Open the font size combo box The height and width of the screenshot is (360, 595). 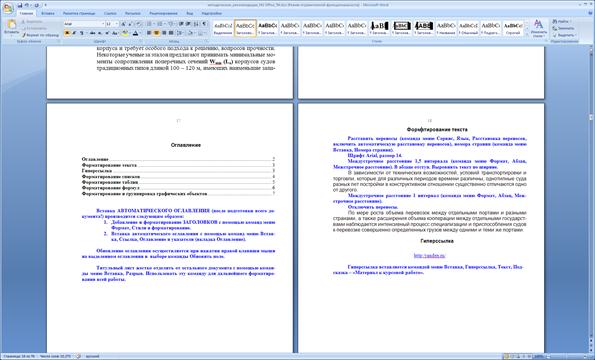click(x=112, y=24)
